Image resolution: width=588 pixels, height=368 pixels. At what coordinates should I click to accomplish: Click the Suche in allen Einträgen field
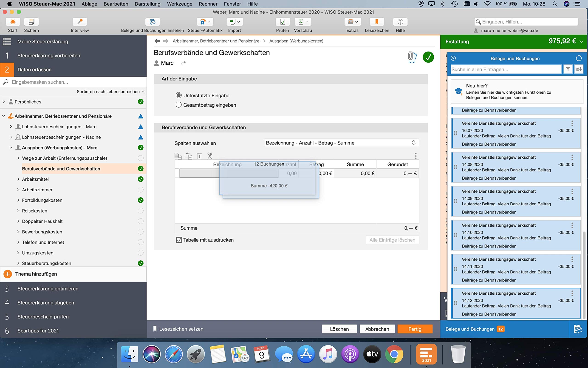click(x=506, y=69)
